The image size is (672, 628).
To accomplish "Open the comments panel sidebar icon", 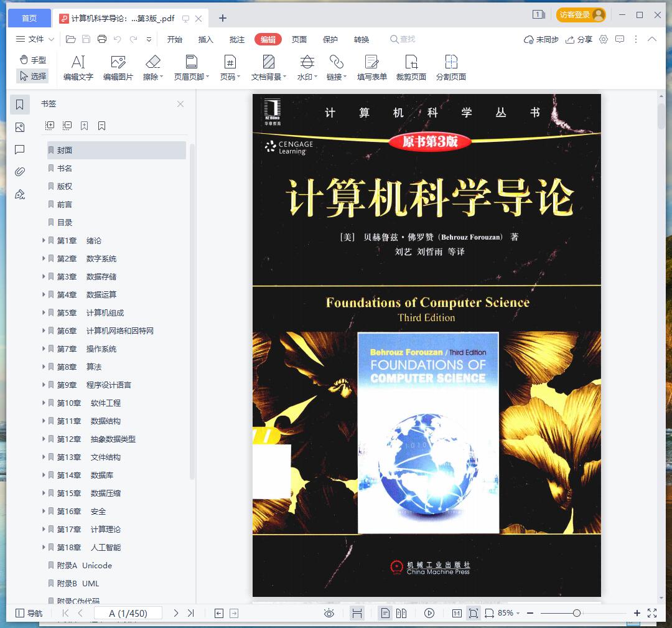I will [20, 149].
